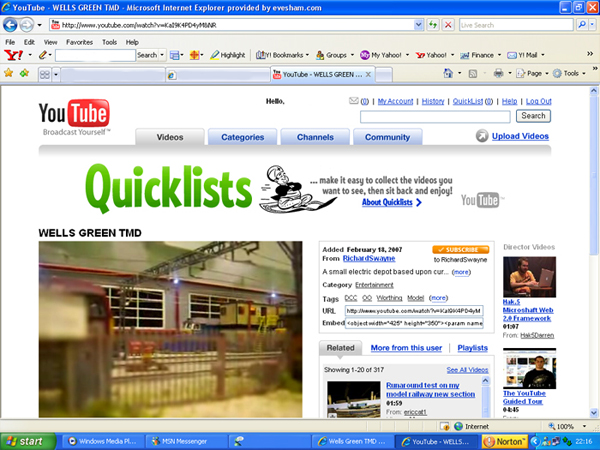This screenshot has height=450, width=600.
Task: Click the Yahoo! Y! logo in toolbar
Action: (x=13, y=55)
